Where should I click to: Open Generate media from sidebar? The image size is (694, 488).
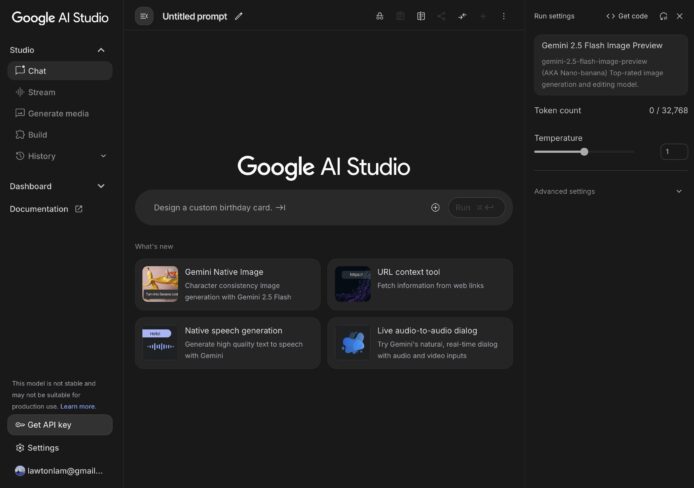(x=57, y=113)
